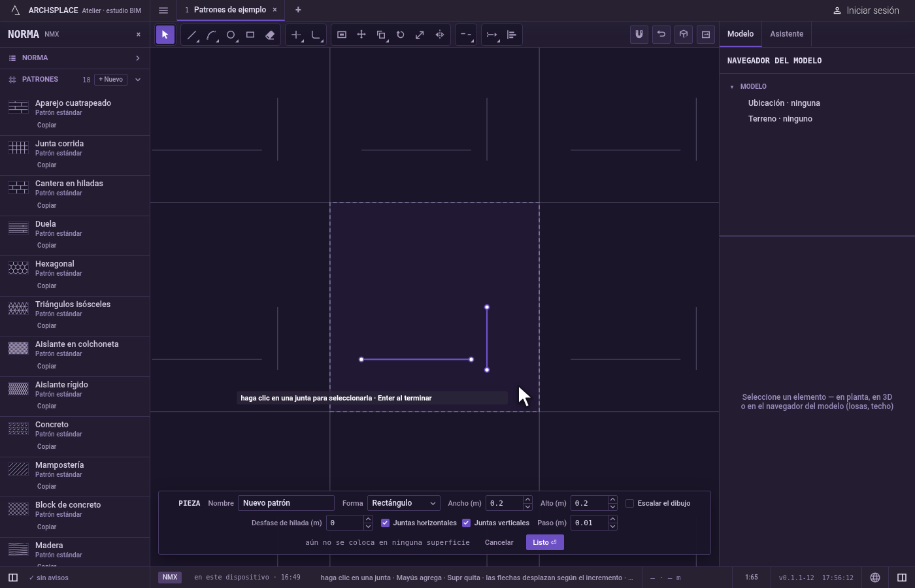Viewport: 915px width, 588px height.
Task: Click Cancelar in the pattern editor
Action: click(499, 542)
